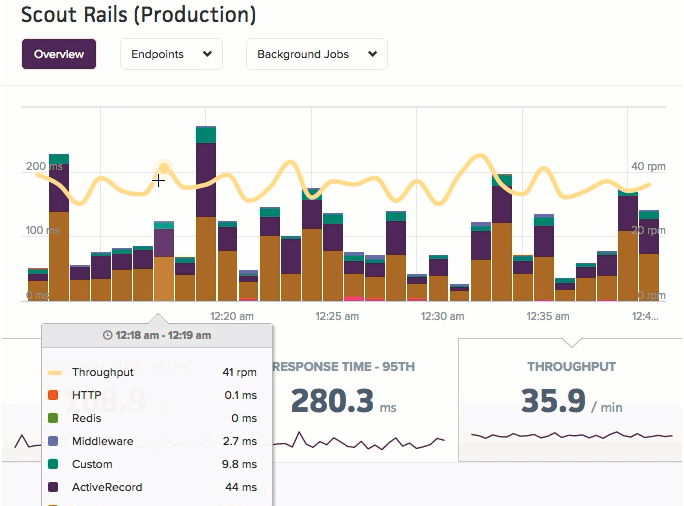The width and height of the screenshot is (684, 506).
Task: Click the Endpoints dropdown chevron arrow
Action: tap(207, 54)
